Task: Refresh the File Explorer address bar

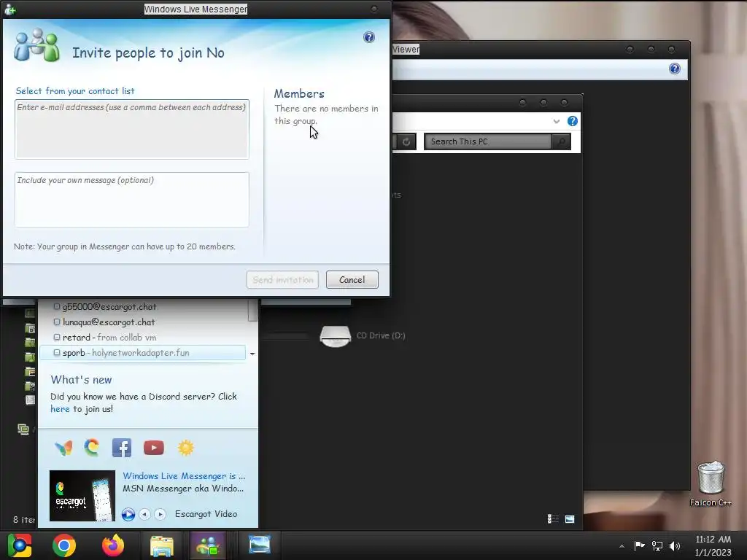Action: click(x=406, y=141)
